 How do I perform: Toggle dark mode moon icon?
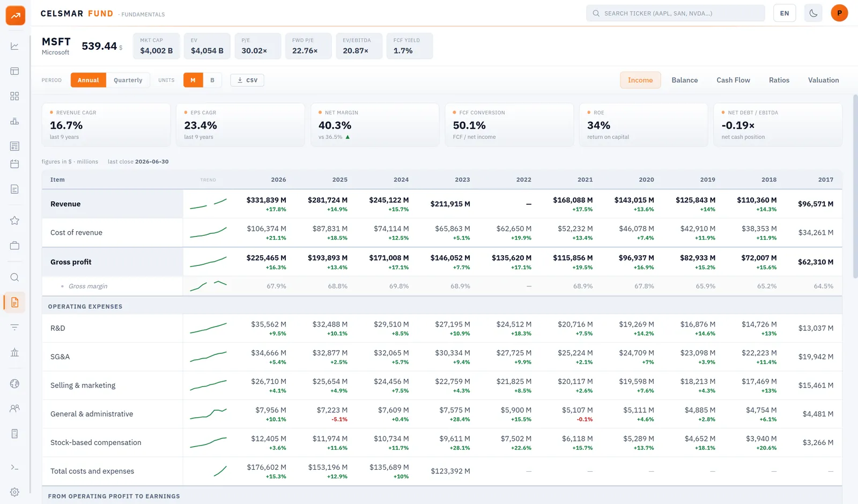click(813, 13)
